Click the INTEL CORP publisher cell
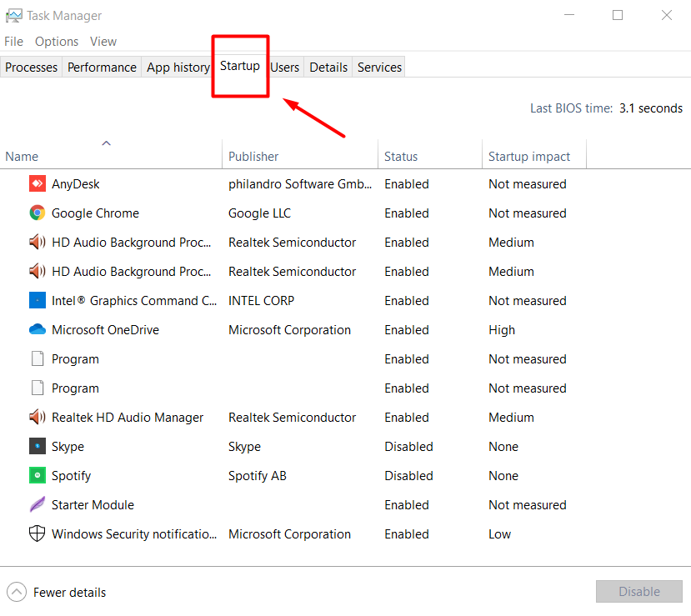 pos(262,301)
